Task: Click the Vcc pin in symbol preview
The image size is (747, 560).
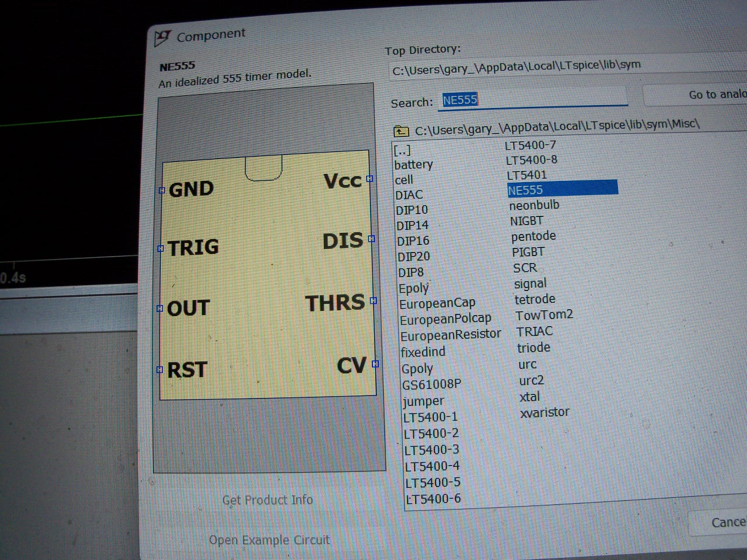Action: 369,178
